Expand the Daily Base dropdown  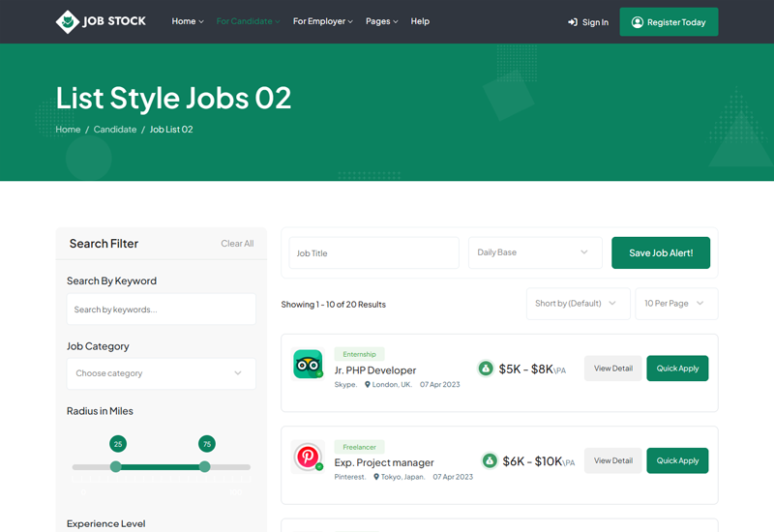point(535,252)
